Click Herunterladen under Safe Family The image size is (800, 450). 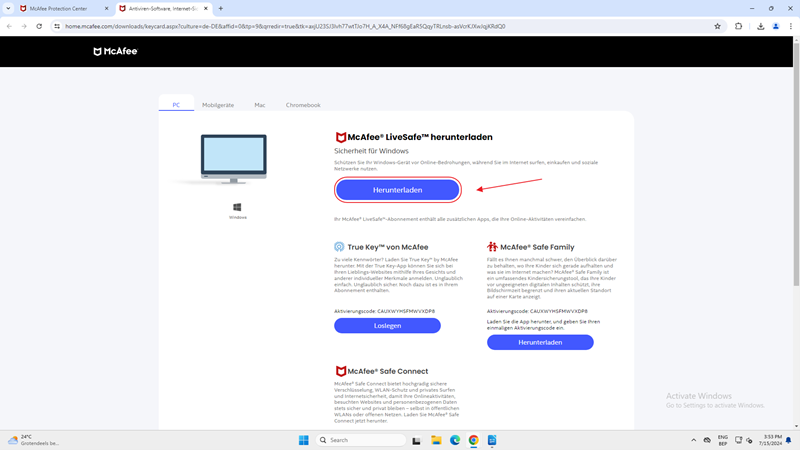(540, 342)
